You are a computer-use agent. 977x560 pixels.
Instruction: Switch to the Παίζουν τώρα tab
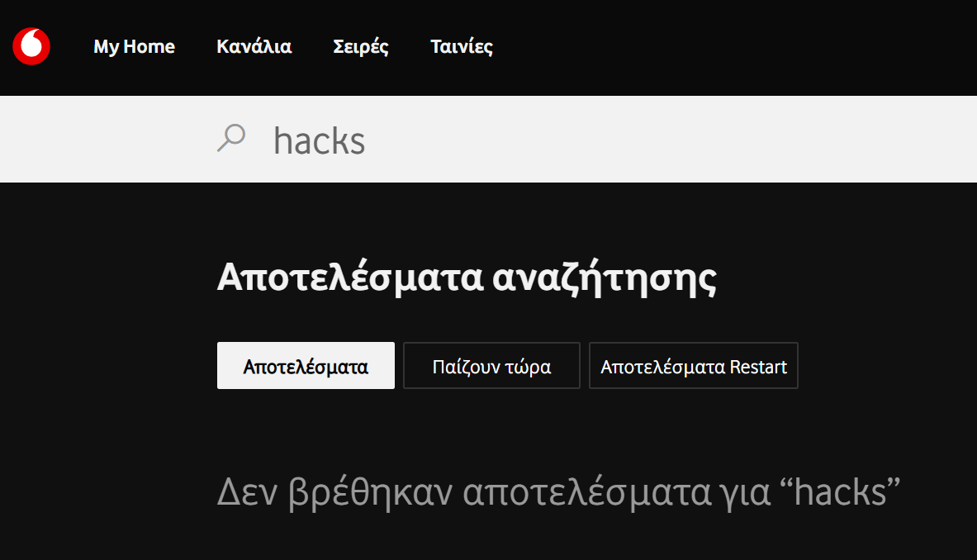pyautogui.click(x=491, y=366)
